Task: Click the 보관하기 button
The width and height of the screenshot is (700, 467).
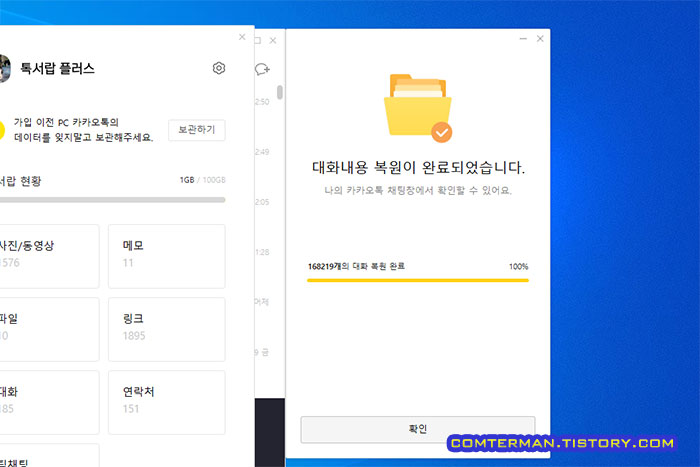Action: pos(196,130)
